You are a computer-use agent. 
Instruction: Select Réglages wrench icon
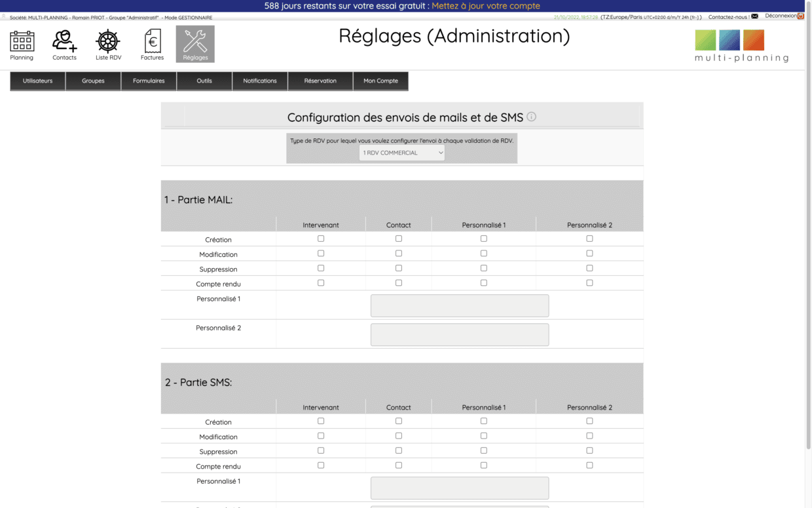[195, 42]
